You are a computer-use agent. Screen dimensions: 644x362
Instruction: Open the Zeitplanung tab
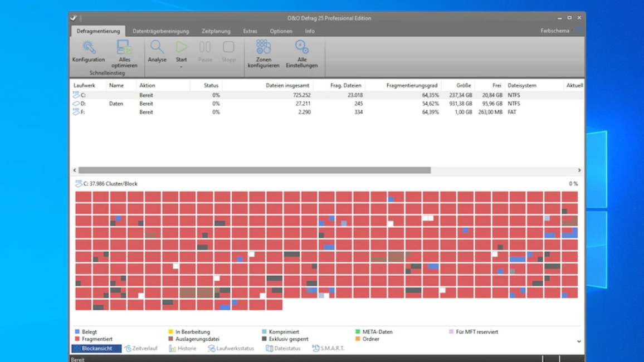tap(216, 31)
